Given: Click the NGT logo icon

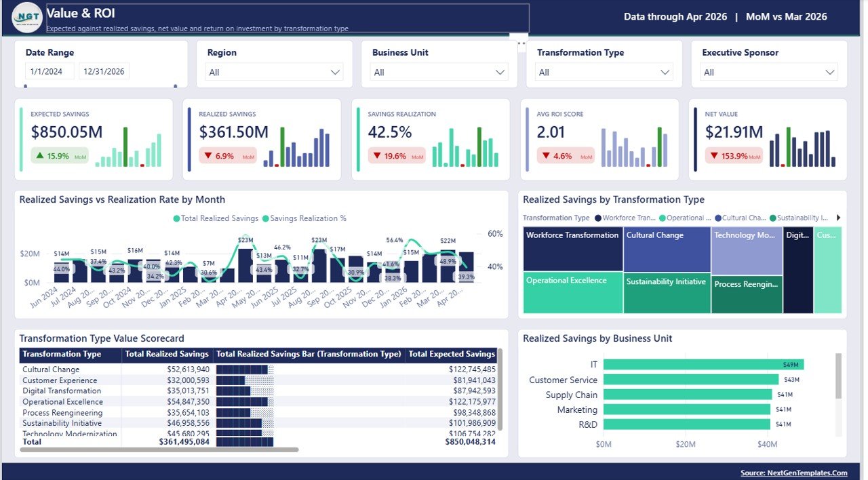Looking at the screenshot, I should click(x=27, y=17).
